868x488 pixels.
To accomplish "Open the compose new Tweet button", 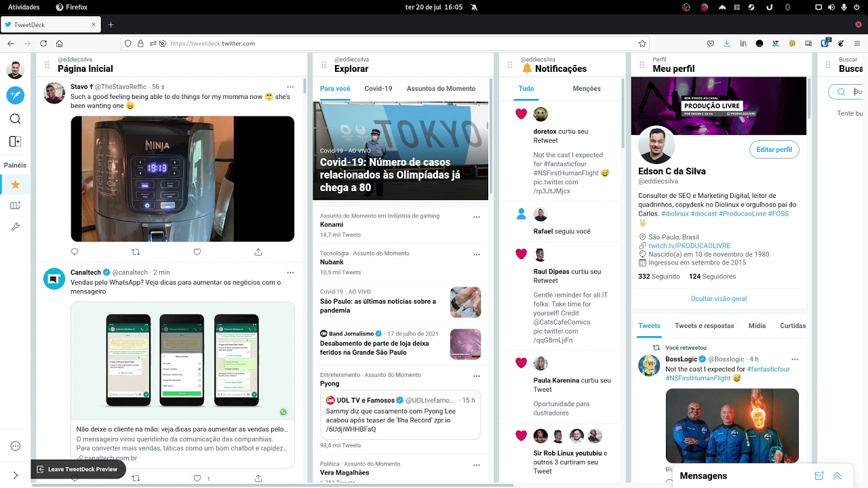I will (x=15, y=95).
